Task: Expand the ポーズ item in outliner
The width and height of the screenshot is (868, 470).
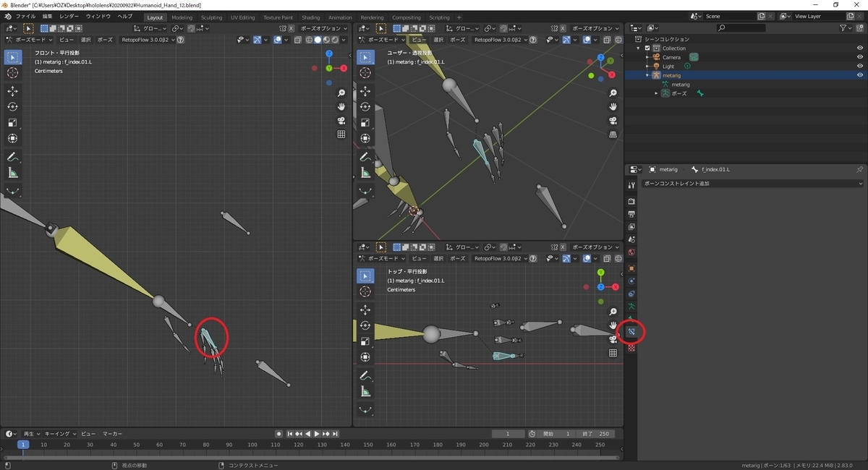Action: (657, 93)
